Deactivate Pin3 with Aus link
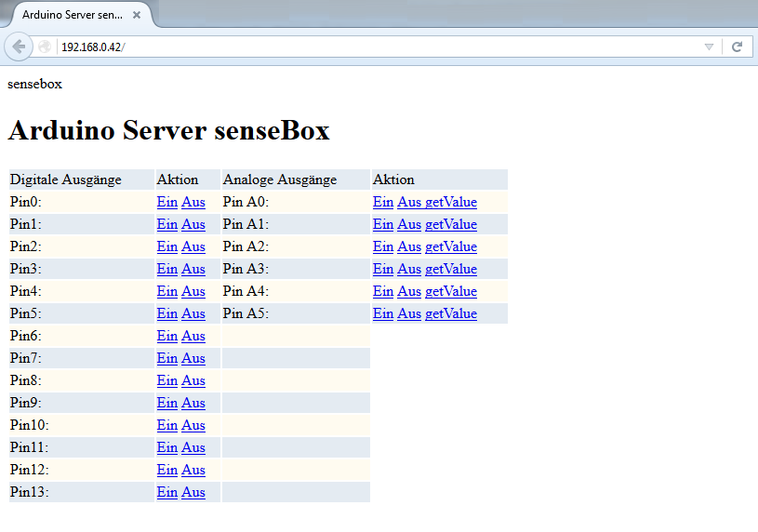758x532 pixels. (193, 269)
